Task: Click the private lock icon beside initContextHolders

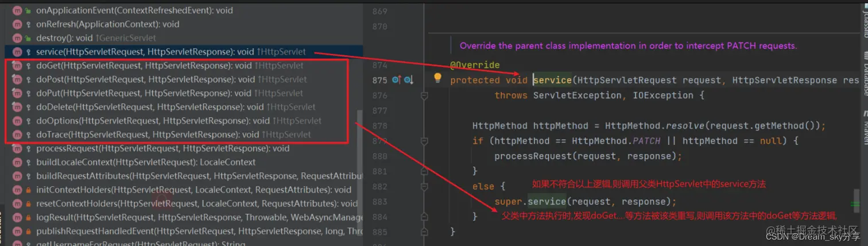Action: (x=28, y=190)
